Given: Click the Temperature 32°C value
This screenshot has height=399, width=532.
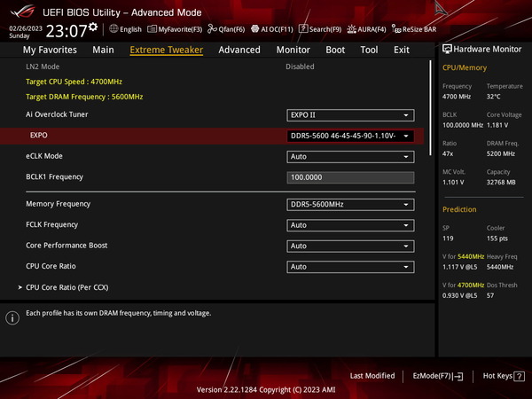Looking at the screenshot, I should click(x=493, y=97).
